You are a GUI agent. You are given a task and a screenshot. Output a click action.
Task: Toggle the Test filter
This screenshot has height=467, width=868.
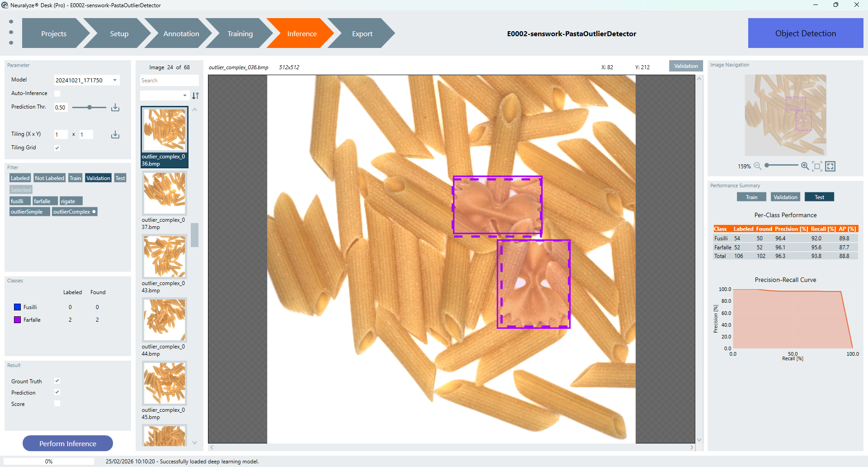click(x=120, y=178)
